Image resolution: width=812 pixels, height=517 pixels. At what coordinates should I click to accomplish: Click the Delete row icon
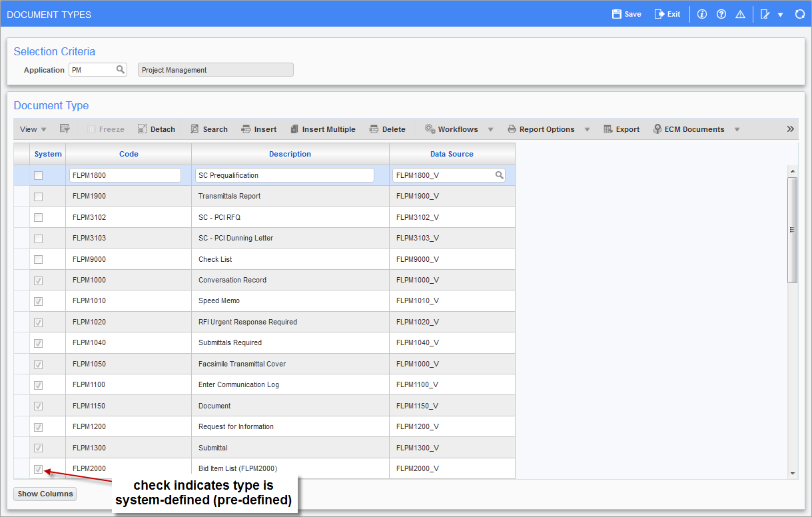(x=374, y=129)
